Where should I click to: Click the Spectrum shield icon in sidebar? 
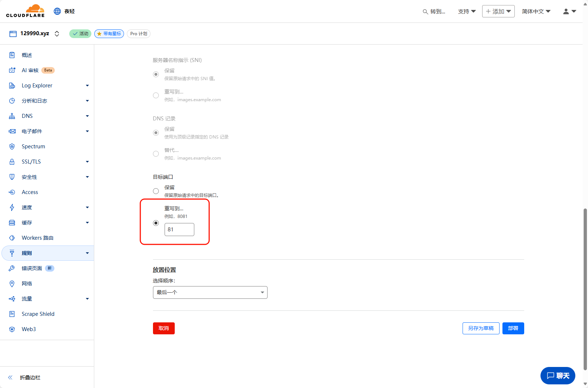pos(12,146)
